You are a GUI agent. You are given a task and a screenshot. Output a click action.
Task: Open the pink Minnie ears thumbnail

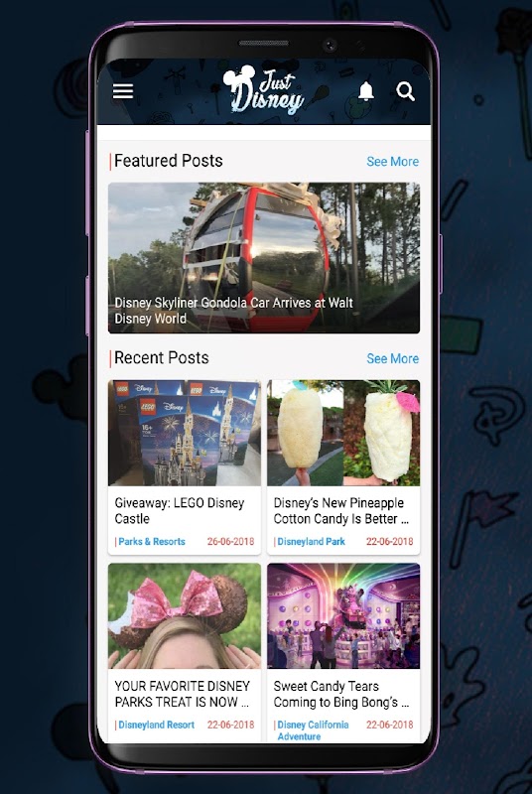[x=185, y=615]
